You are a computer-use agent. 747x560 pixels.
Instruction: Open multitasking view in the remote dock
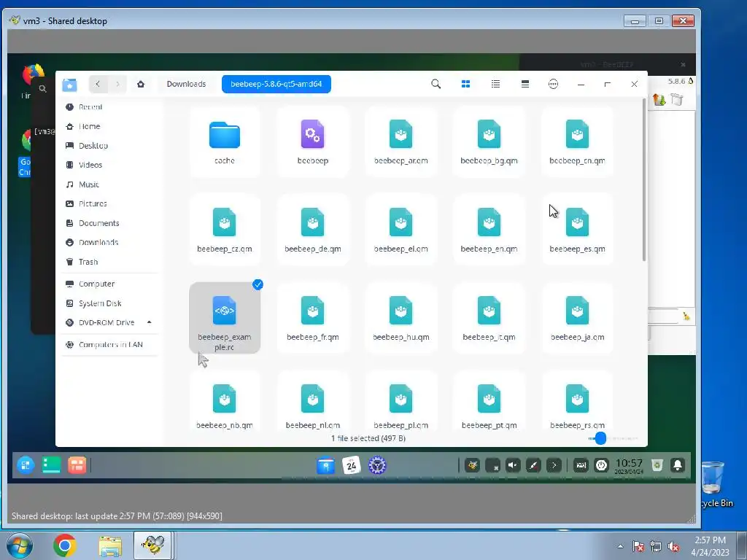coord(77,465)
